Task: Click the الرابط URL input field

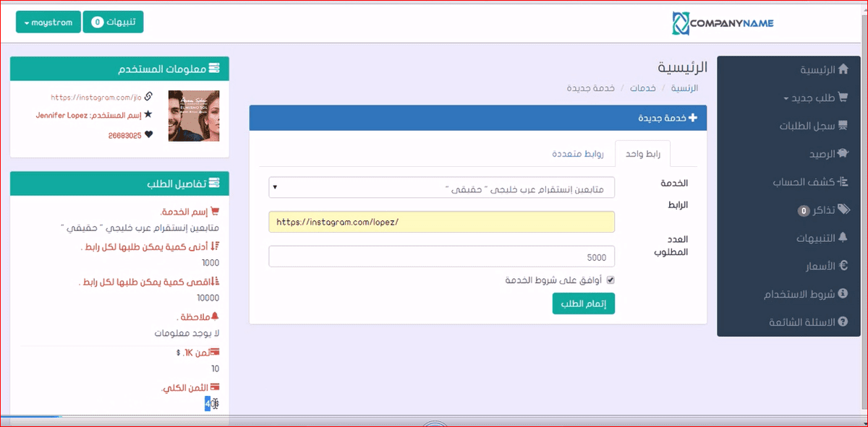Action: [x=441, y=222]
